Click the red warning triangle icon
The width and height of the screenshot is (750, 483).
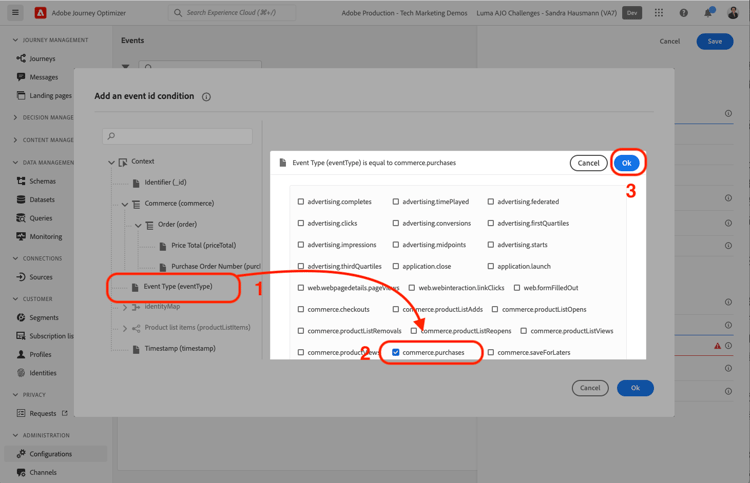click(x=717, y=346)
